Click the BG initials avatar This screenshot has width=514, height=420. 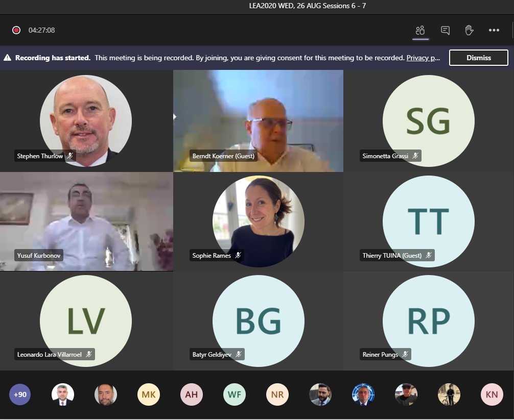coord(259,321)
